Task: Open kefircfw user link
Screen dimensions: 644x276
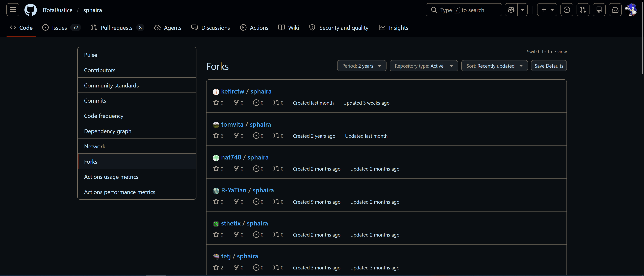Action: 233,91
